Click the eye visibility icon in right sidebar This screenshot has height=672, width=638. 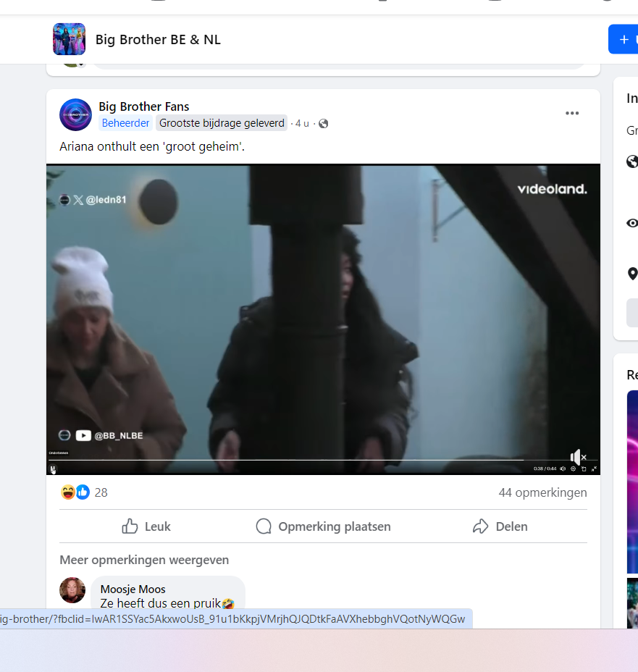click(632, 223)
